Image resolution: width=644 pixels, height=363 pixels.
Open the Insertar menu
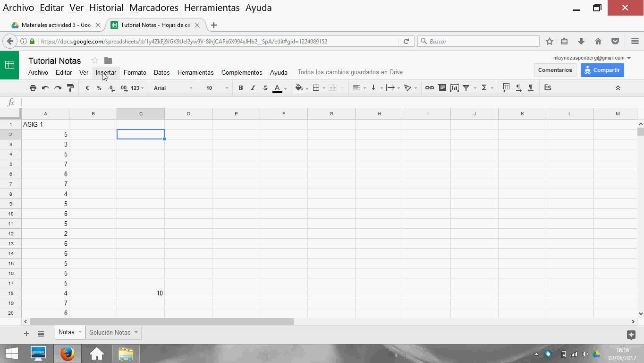(x=106, y=72)
